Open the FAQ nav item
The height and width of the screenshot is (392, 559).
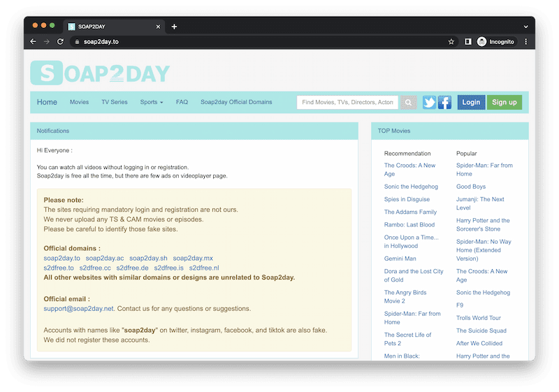coord(182,102)
